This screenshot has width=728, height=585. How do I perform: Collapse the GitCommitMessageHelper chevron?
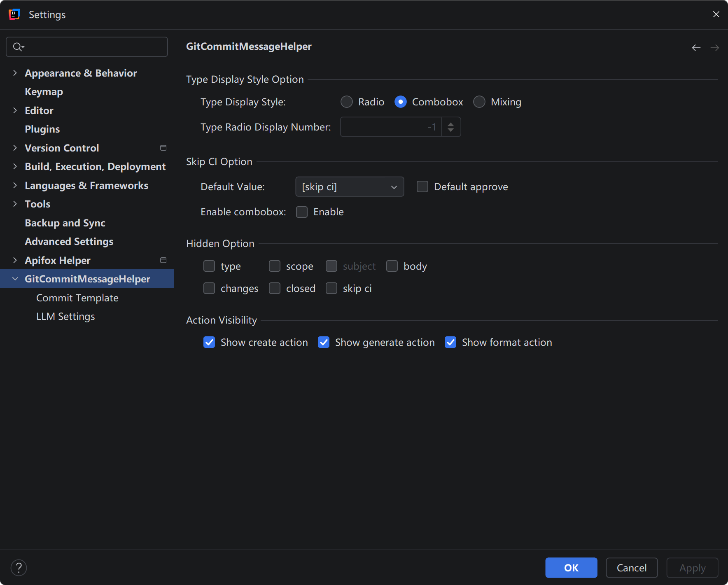coord(15,279)
